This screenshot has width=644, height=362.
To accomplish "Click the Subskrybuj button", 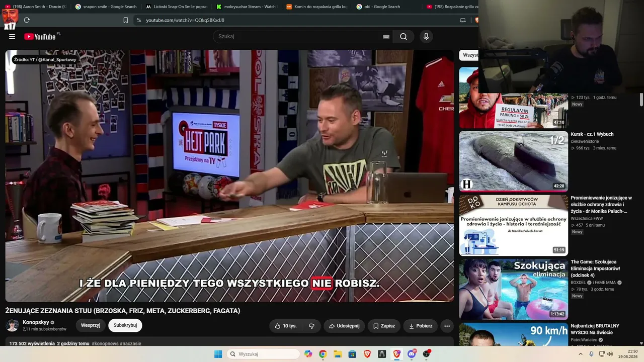I will 125,325.
